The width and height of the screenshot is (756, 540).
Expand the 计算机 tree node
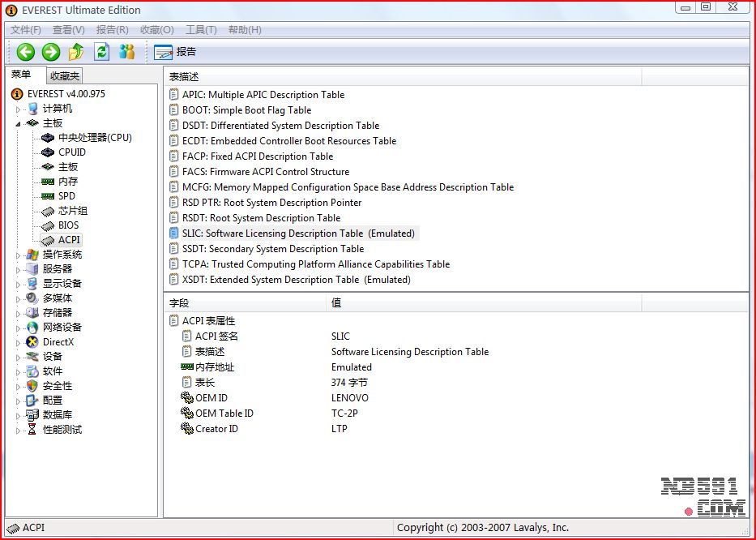click(x=19, y=109)
